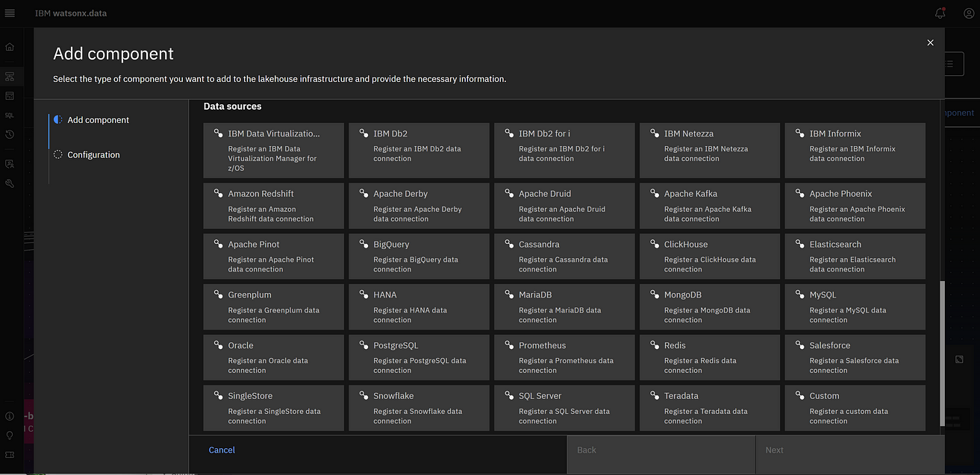Screen dimensions: 980x475
Task: Select the Custom data connection tile
Action: (855, 408)
